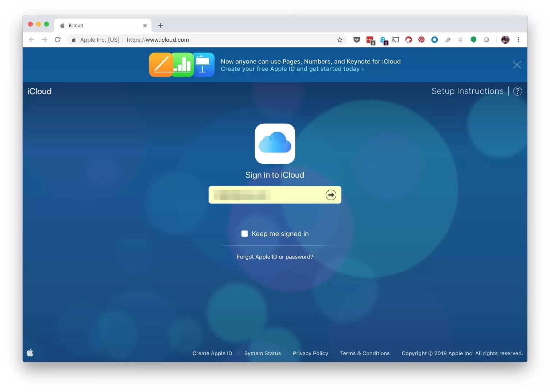This screenshot has height=392, width=550.
Task: Open the Chrome three-dot menu
Action: point(518,40)
